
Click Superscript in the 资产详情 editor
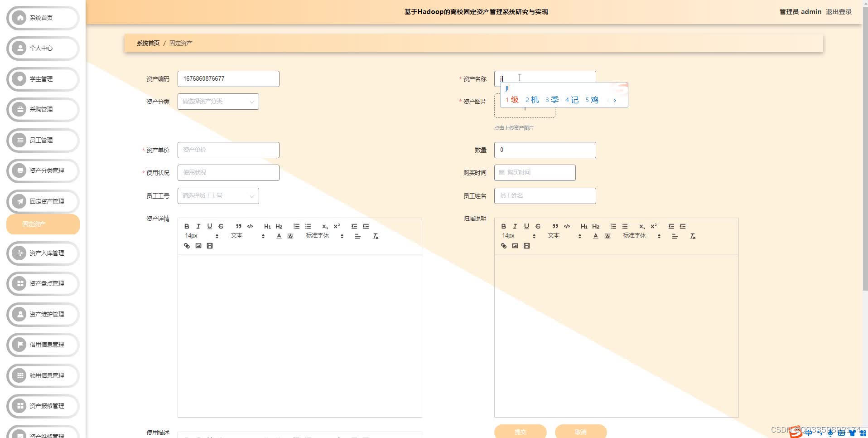coord(337,226)
